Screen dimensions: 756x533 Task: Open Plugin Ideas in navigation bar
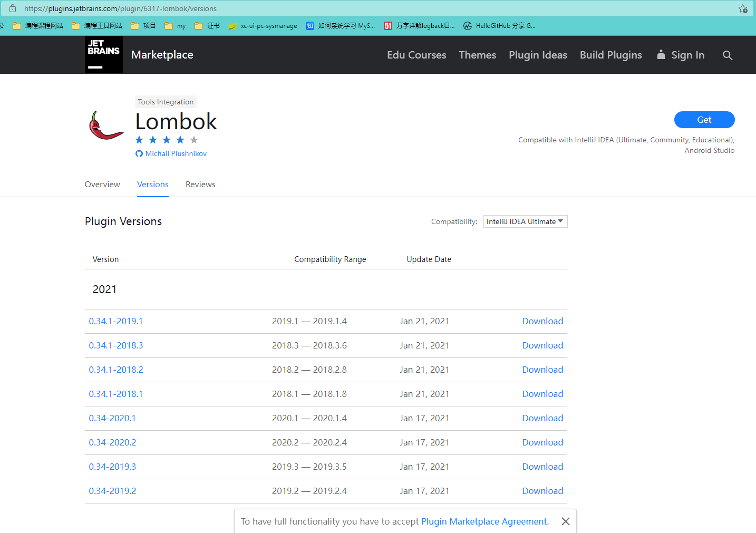pos(538,55)
